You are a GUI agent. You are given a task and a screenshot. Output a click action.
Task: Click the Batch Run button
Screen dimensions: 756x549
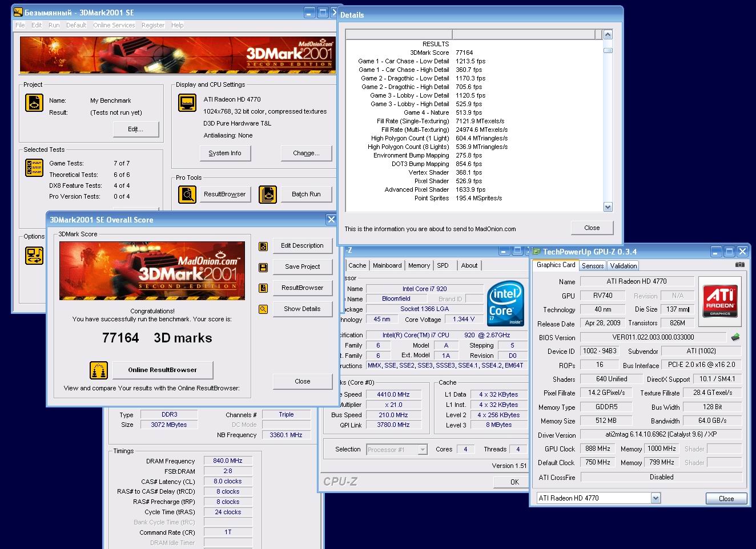(x=306, y=195)
